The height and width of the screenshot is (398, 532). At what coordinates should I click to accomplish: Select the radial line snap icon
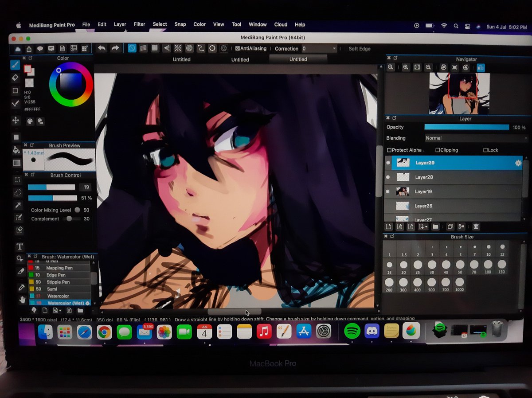178,48
